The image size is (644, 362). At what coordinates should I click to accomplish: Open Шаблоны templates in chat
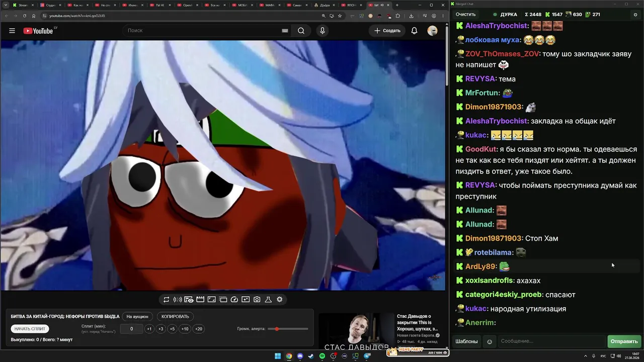point(466,341)
